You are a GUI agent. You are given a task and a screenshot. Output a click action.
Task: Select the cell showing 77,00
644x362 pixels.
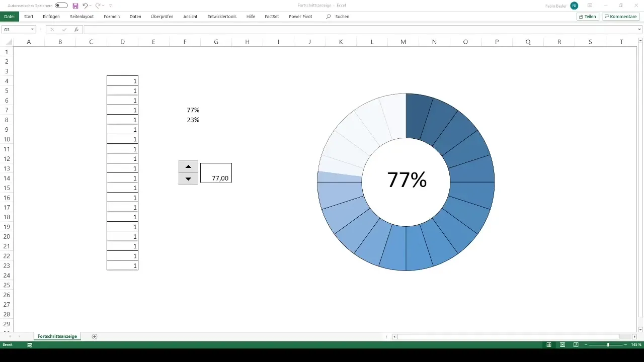[x=216, y=173]
